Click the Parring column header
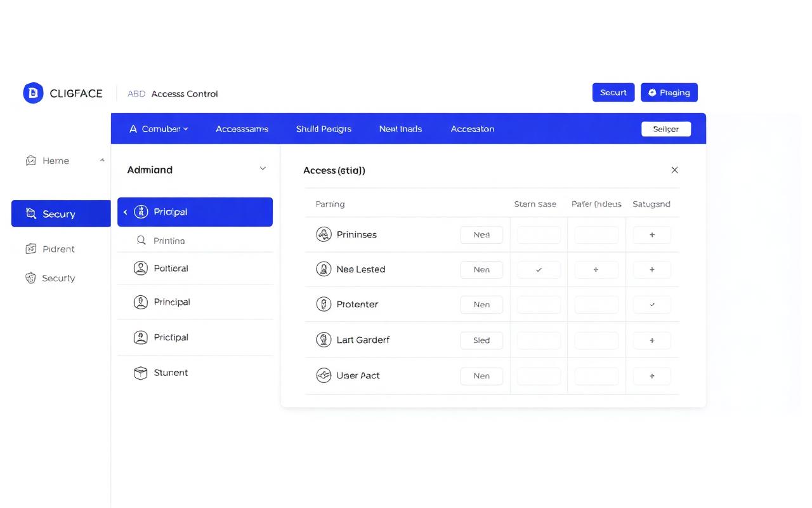 tap(330, 204)
